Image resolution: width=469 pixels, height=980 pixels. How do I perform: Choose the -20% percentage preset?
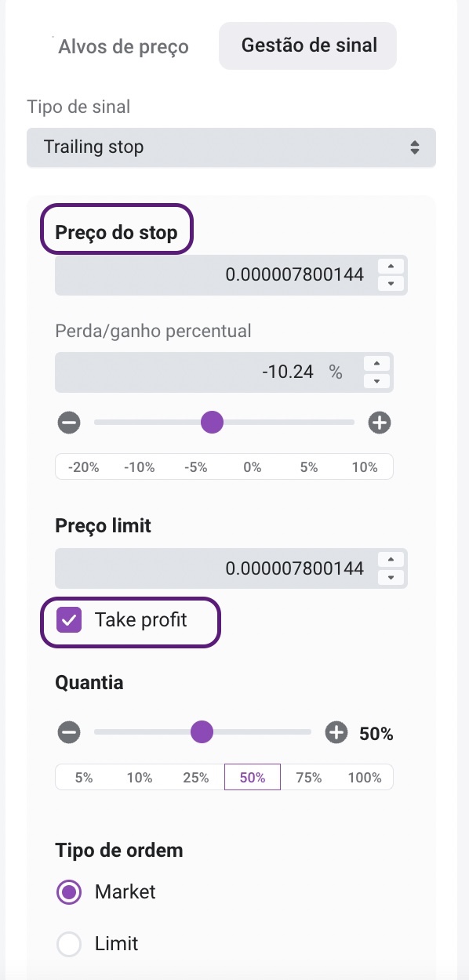tap(83, 467)
